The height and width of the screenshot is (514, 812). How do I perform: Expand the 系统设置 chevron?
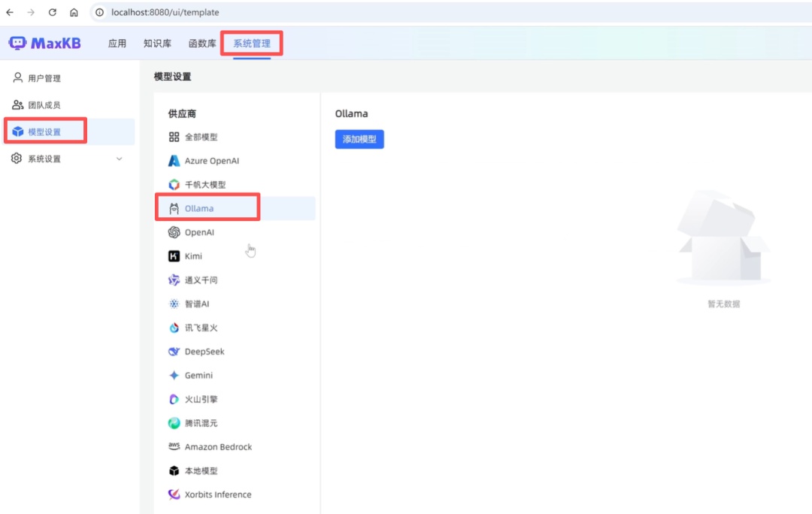[119, 159]
